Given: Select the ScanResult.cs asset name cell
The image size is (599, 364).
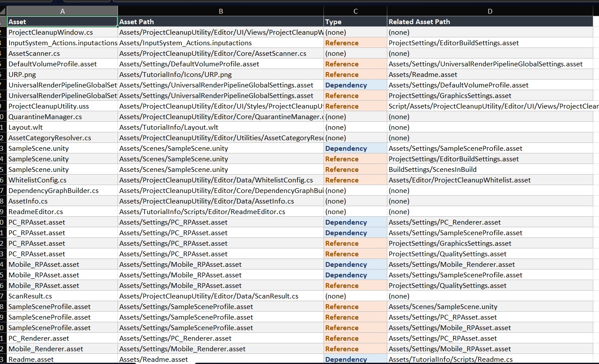Looking at the screenshot, I should (62, 296).
